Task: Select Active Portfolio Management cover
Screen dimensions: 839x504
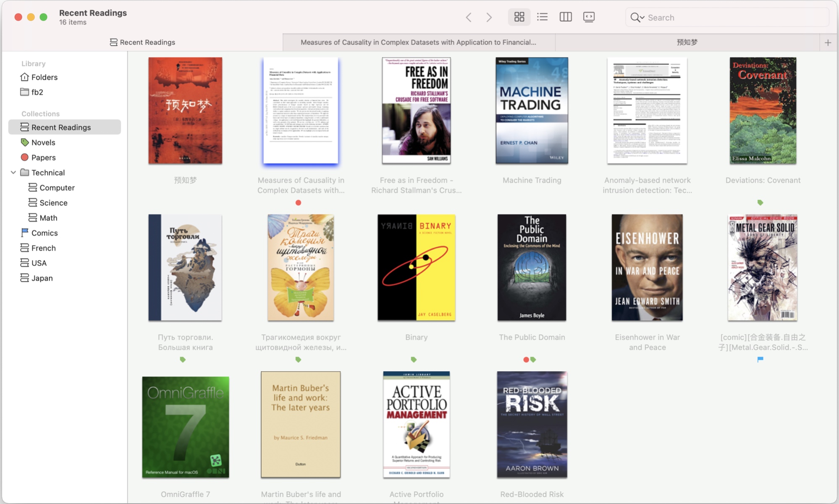Action: click(416, 425)
